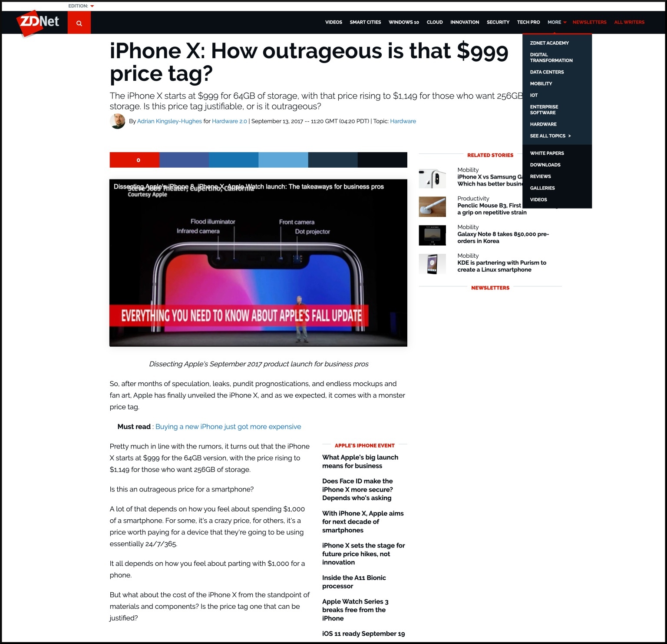This screenshot has width=667, height=644.
Task: Collapse the More menu dropdown
Action: click(557, 22)
